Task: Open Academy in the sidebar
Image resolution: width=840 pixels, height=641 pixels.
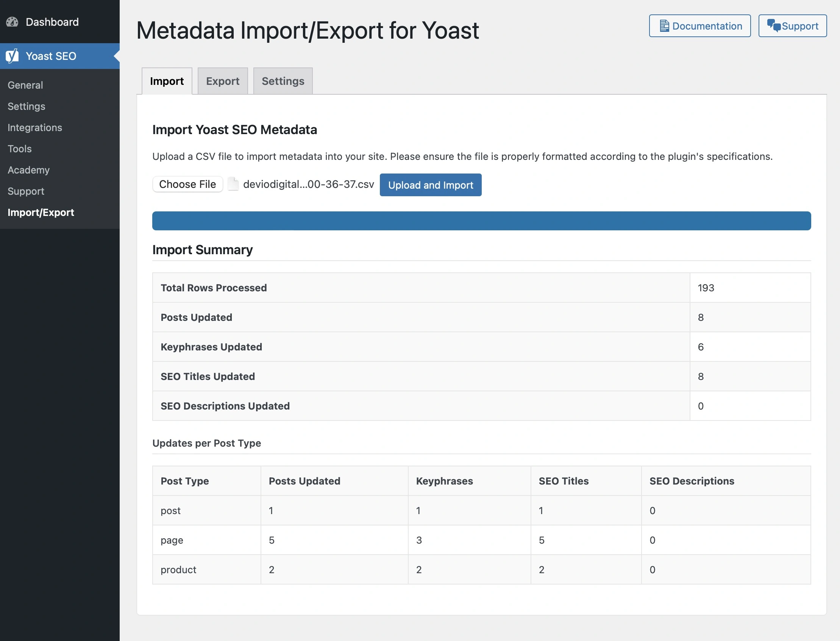Action: 29,170
